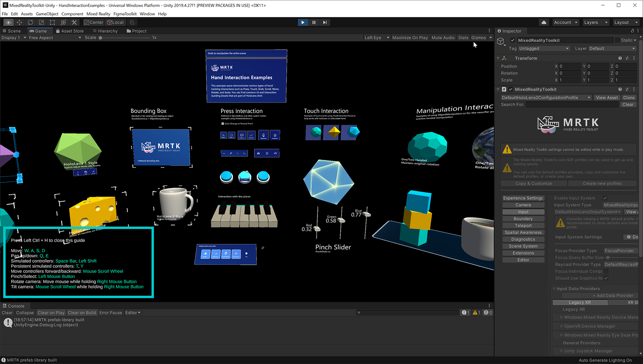Switch to the Hierarchy tab

105,31
